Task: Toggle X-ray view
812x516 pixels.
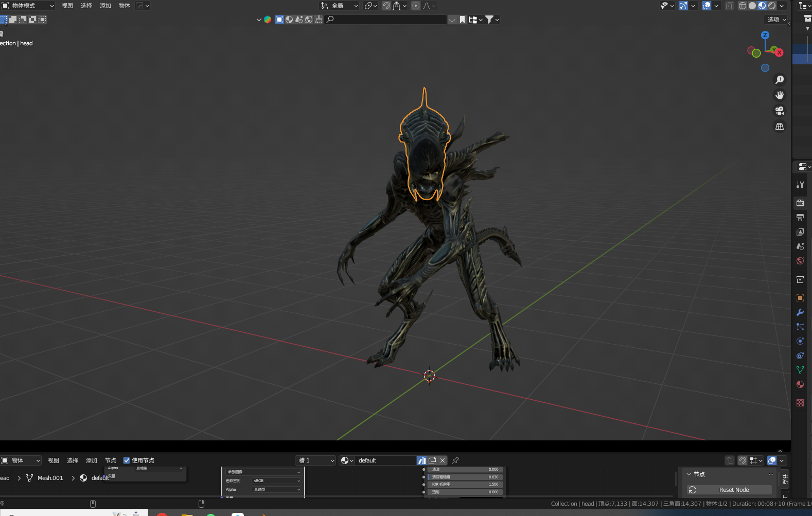Action: tap(730, 6)
